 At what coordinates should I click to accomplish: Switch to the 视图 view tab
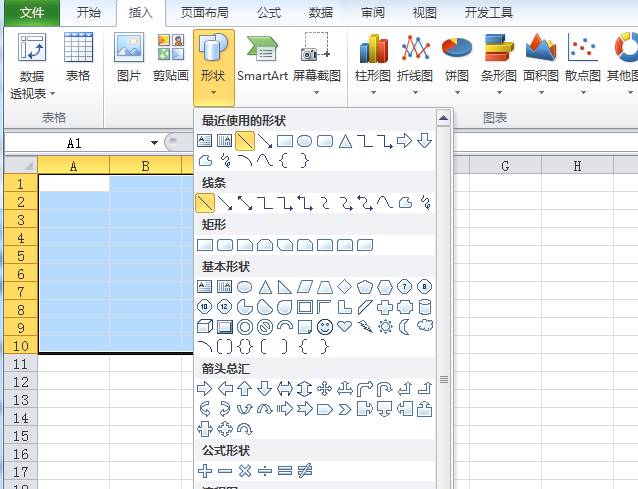coord(424,13)
